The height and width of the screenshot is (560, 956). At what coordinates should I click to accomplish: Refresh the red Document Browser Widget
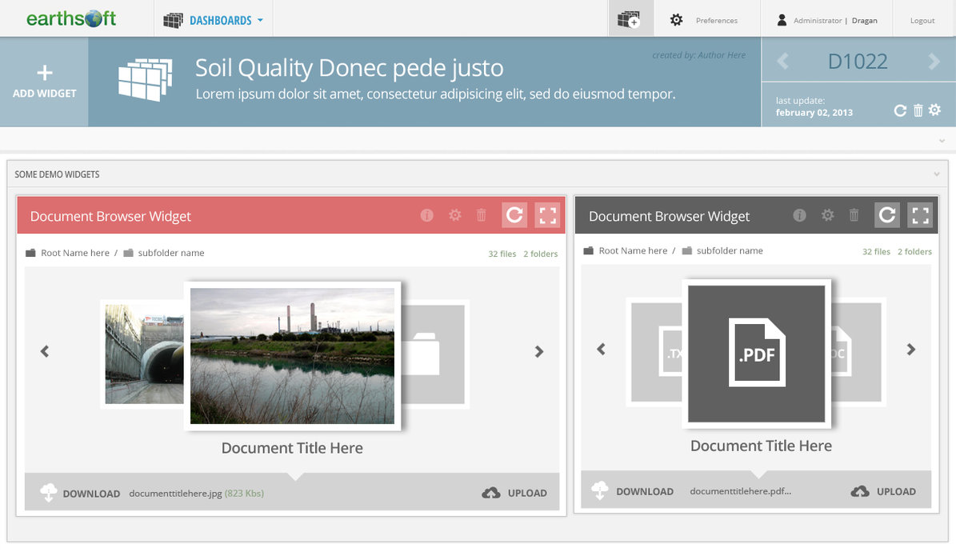514,214
